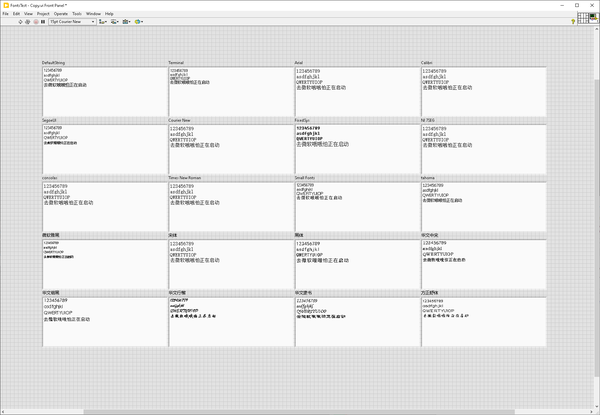Click inside the Courier New string control
The width and height of the screenshot is (600, 415).
[231, 149]
